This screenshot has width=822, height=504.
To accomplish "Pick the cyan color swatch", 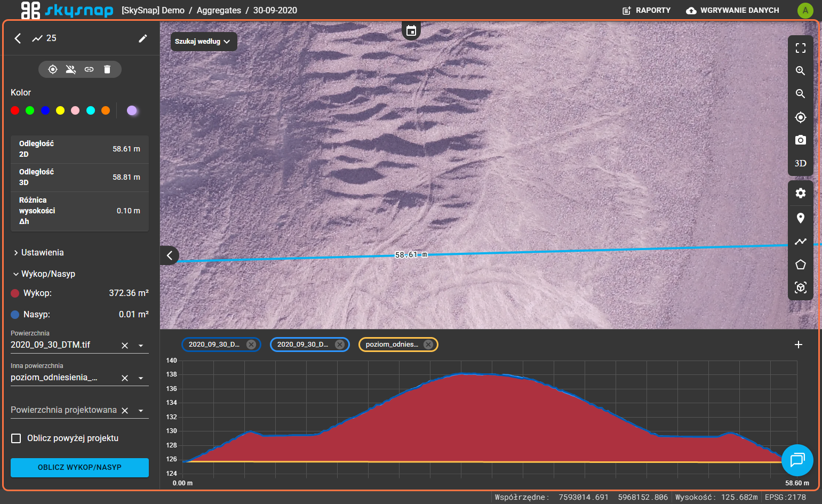I will pos(91,110).
